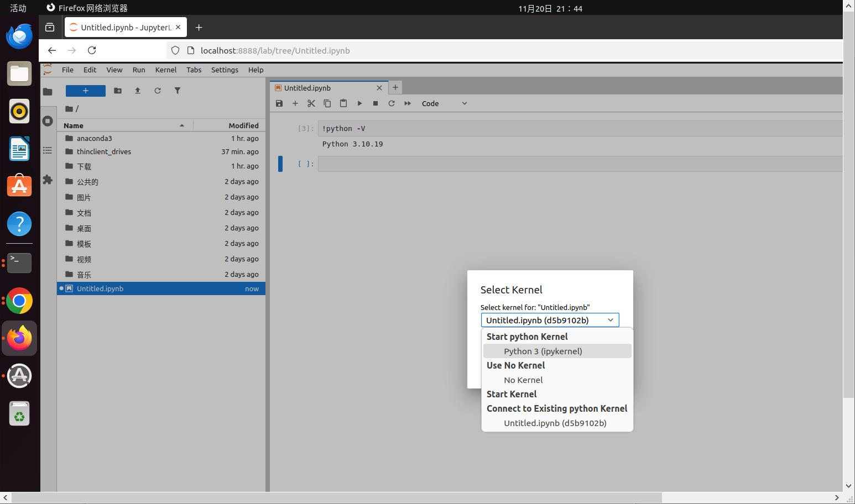Choose Python 3 (ipykernel) from the list

(x=543, y=351)
